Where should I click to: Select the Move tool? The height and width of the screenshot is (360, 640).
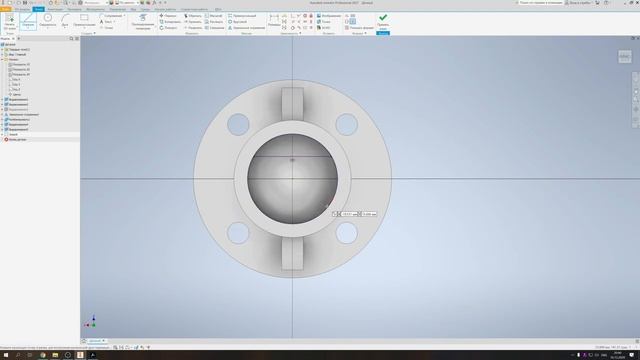168,16
